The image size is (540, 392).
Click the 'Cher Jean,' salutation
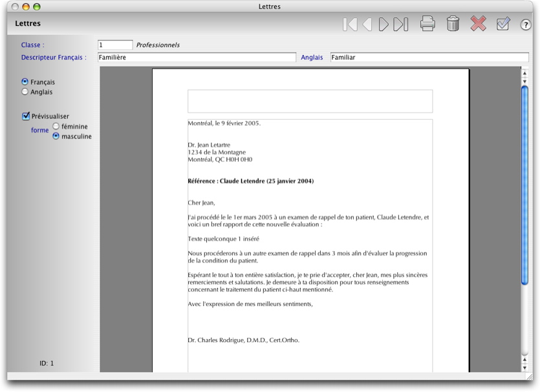202,203
